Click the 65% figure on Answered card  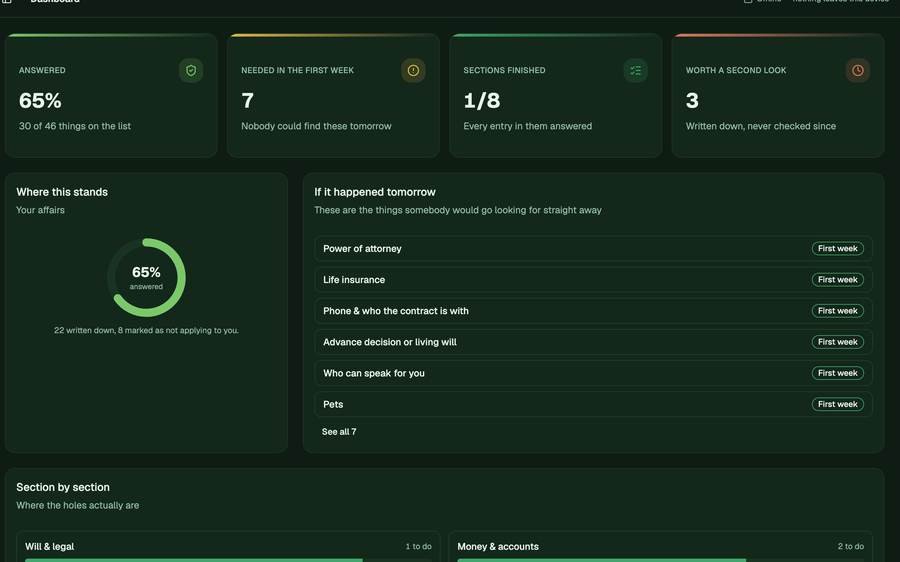[x=40, y=100]
